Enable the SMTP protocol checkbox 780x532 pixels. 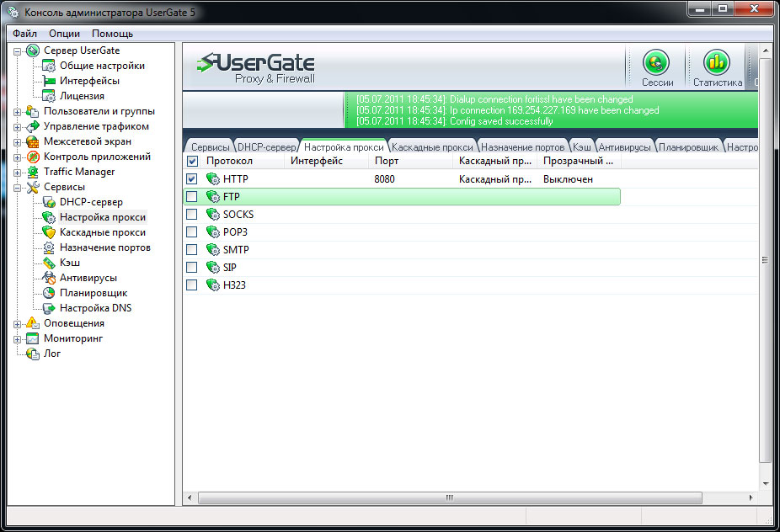click(x=191, y=250)
